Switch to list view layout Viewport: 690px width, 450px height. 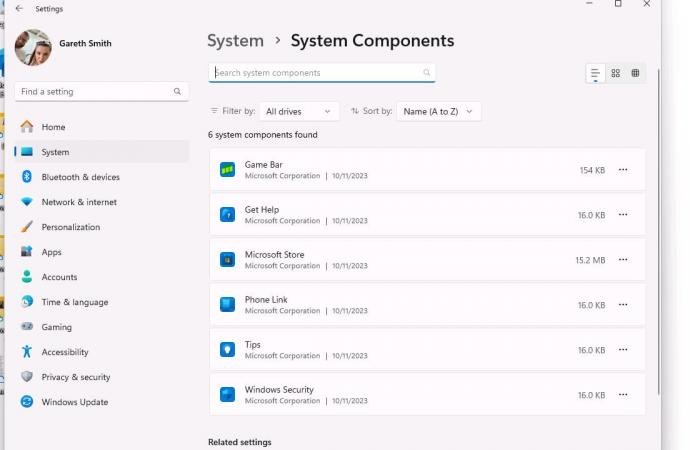[x=595, y=73]
